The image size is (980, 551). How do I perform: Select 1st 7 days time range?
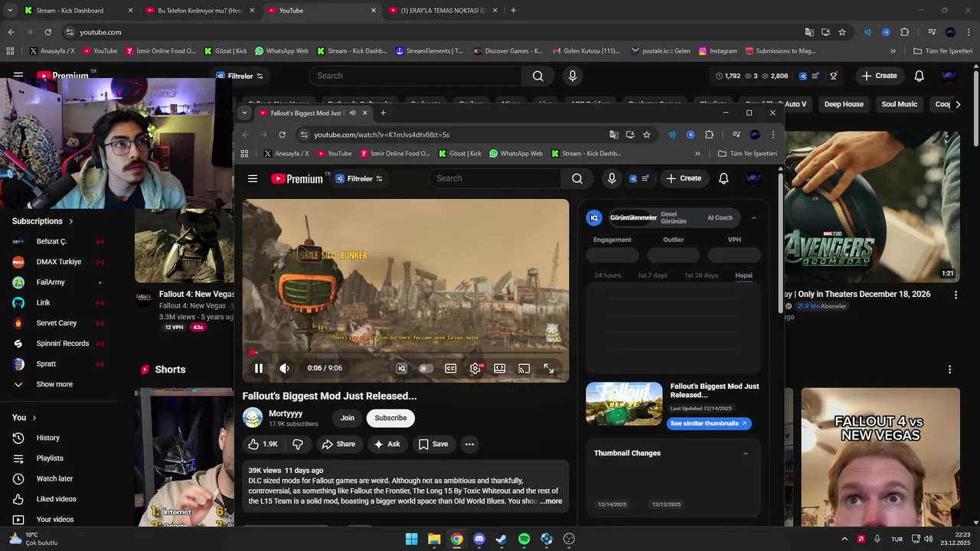[652, 275]
